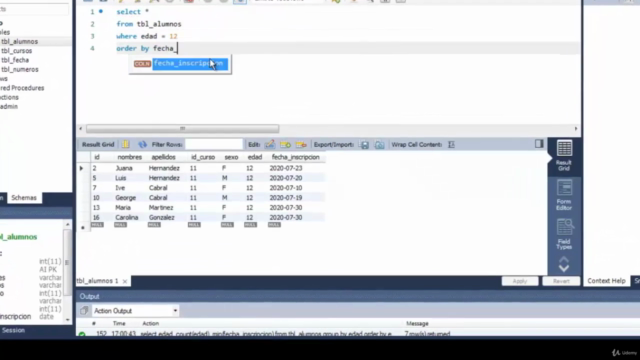Click the info panel scrollbar down arrow
Image resolution: width=640 pixels, height=360 pixels.
(68, 320)
